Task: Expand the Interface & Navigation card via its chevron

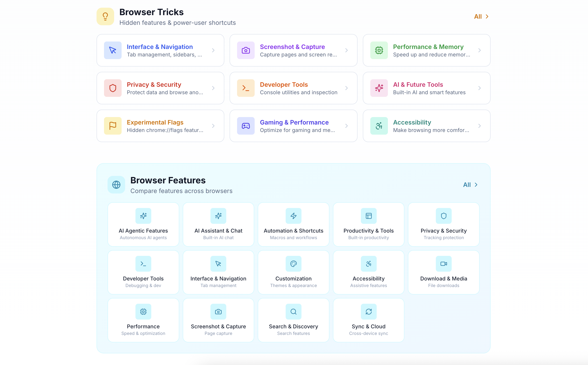Action: (x=213, y=50)
